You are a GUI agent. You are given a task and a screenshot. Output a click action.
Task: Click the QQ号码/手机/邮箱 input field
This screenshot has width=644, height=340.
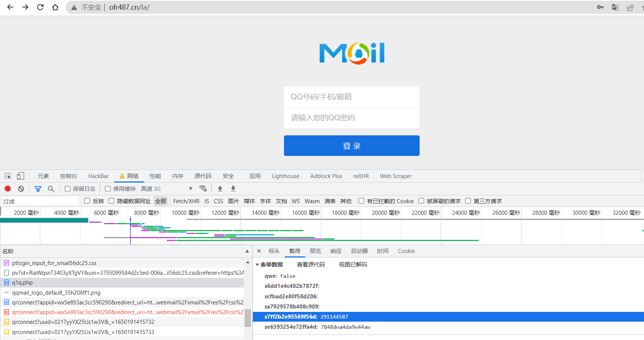point(351,97)
